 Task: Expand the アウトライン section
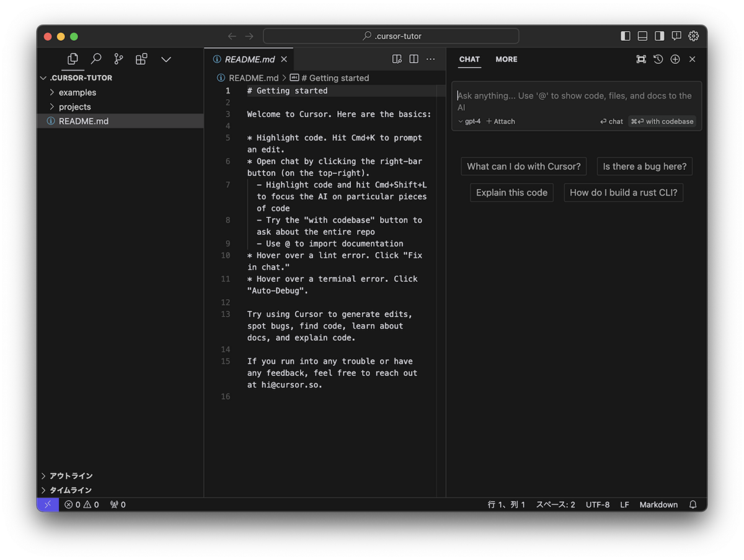120,476
